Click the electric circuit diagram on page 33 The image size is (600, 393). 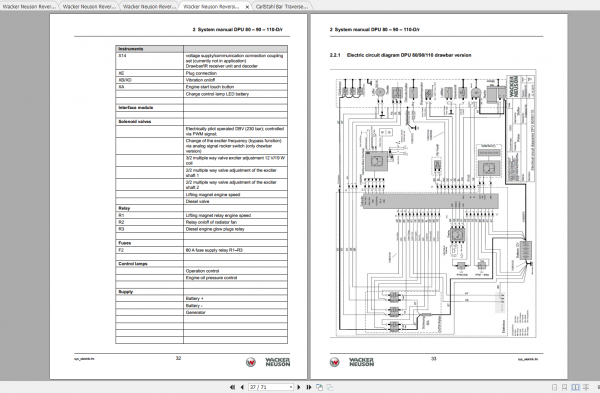pos(433,203)
